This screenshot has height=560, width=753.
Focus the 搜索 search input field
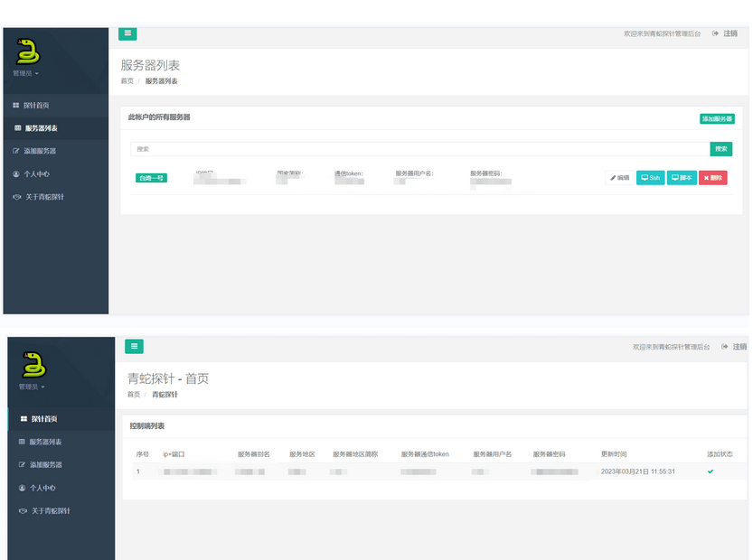pyautogui.click(x=420, y=149)
